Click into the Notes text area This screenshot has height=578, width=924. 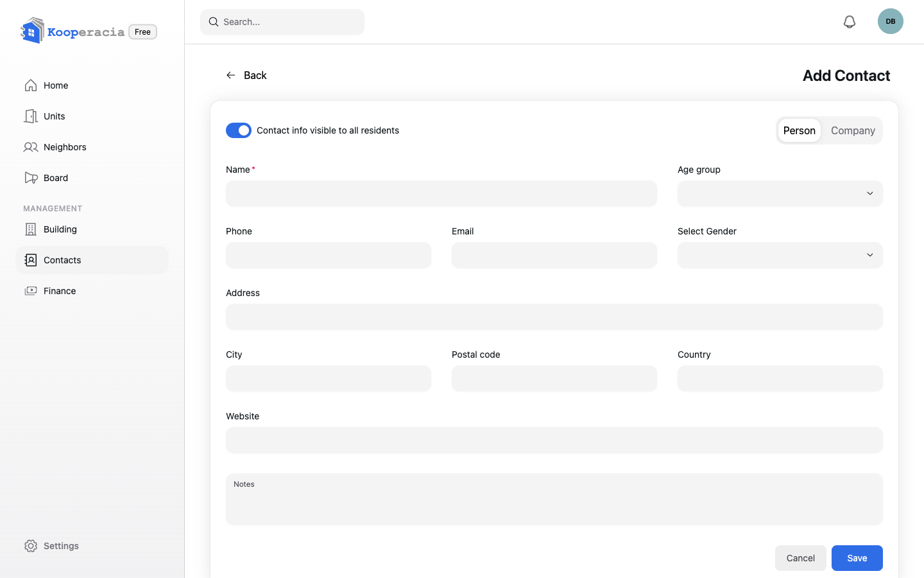[554, 499]
